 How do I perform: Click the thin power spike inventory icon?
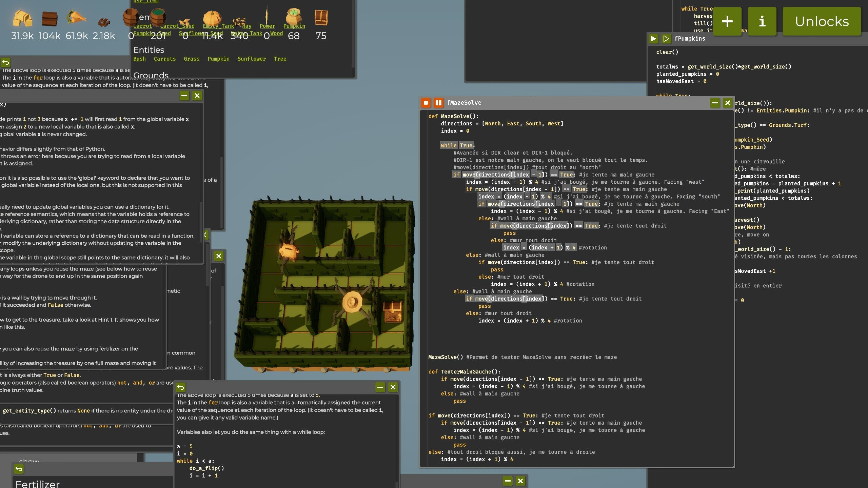267,16
